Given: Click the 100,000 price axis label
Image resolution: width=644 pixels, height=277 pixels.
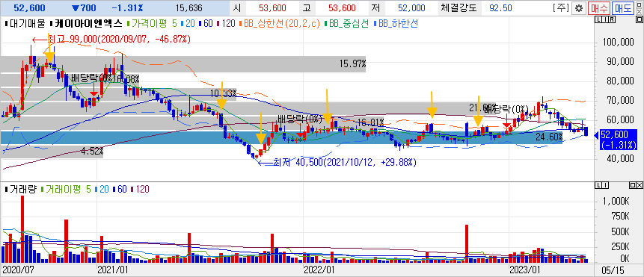Looking at the screenshot, I should (618, 42).
